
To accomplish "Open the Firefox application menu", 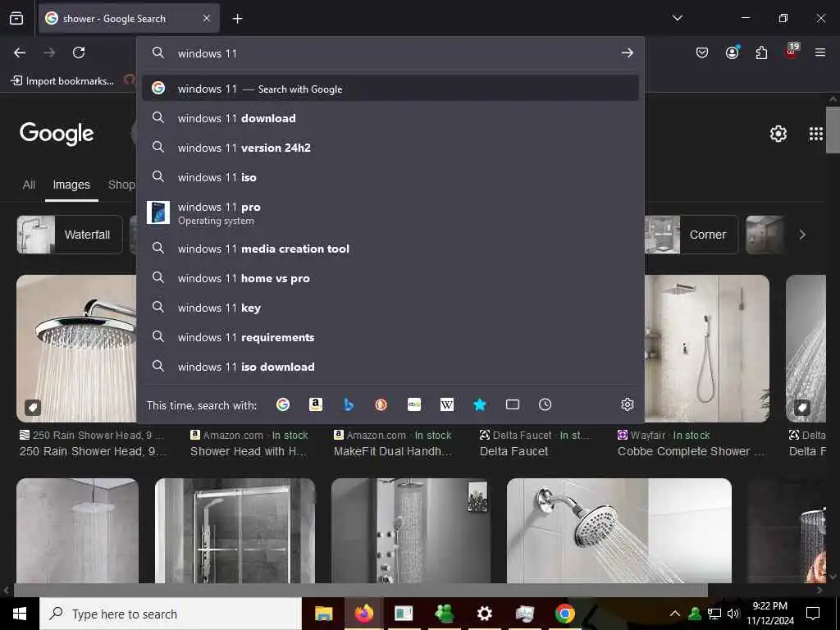I will [820, 52].
